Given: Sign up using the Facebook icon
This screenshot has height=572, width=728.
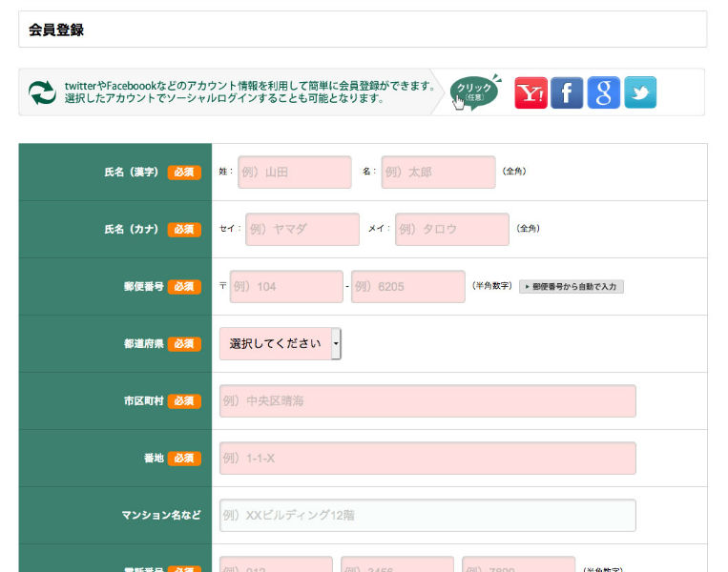Looking at the screenshot, I should click(567, 92).
